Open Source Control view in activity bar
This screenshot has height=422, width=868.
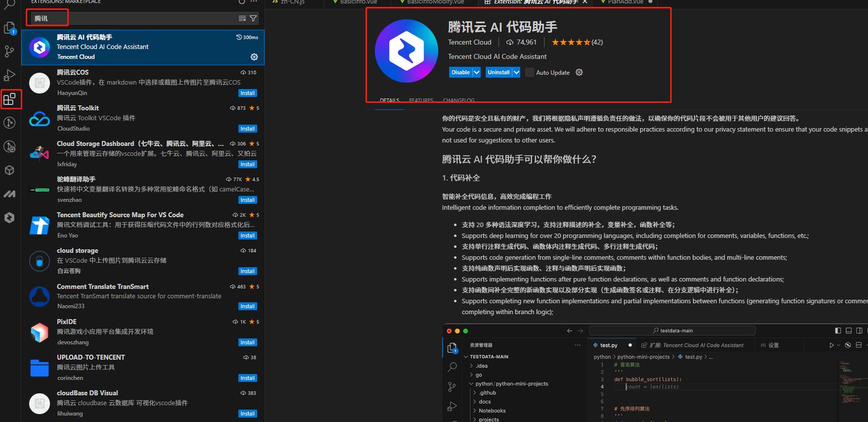9,51
